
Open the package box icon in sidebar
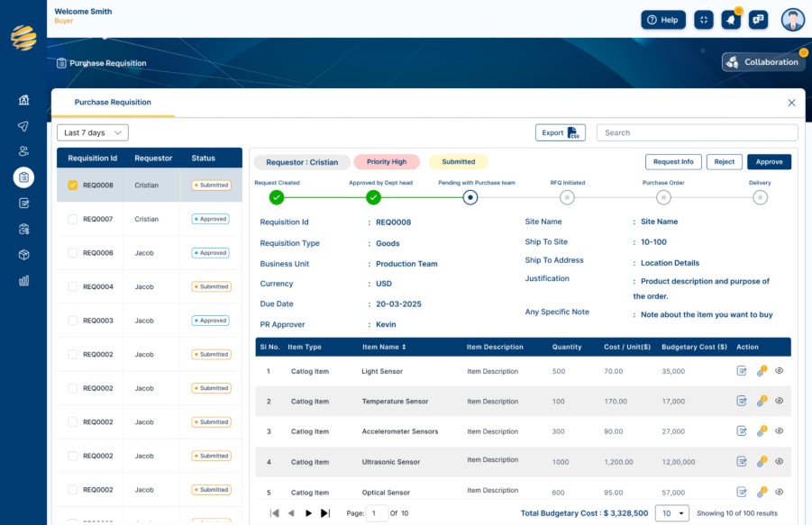click(23, 255)
